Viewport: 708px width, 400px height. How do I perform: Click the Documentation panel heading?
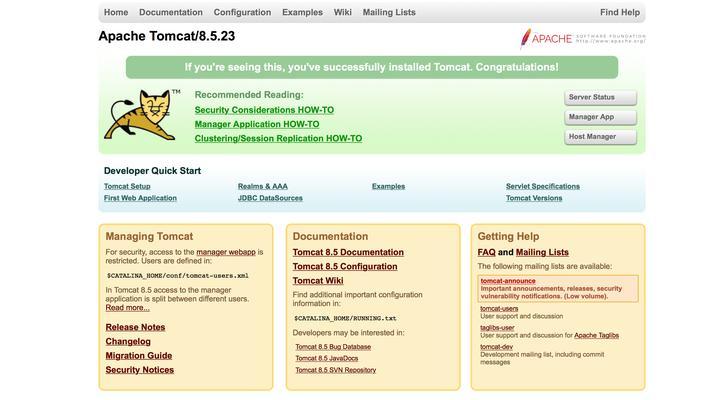click(x=330, y=236)
